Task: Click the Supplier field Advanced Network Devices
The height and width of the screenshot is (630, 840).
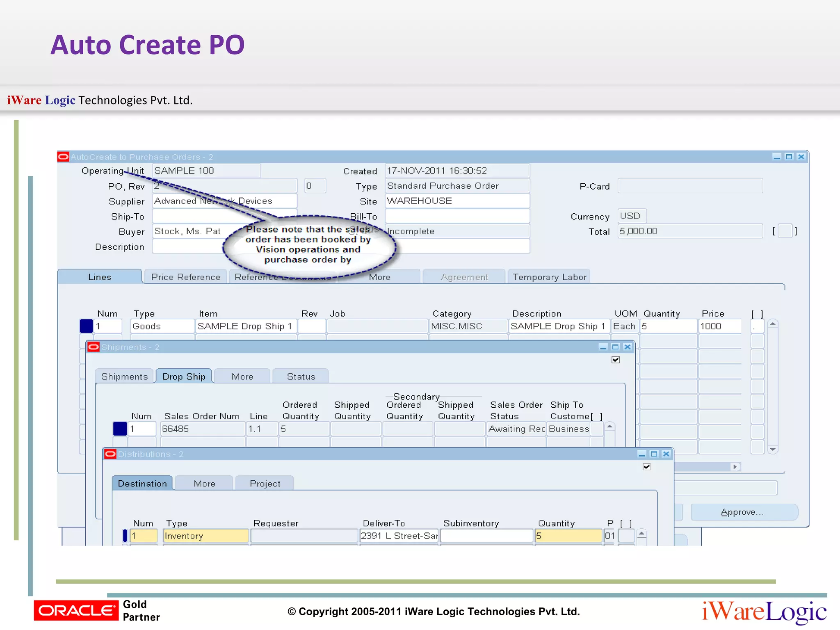Action: click(x=225, y=201)
